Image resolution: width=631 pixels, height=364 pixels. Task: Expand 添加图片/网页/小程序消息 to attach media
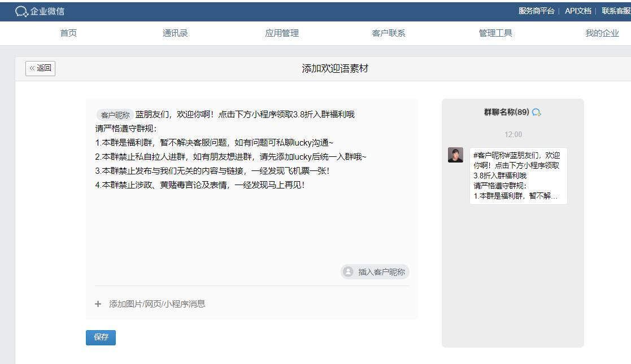tap(157, 304)
